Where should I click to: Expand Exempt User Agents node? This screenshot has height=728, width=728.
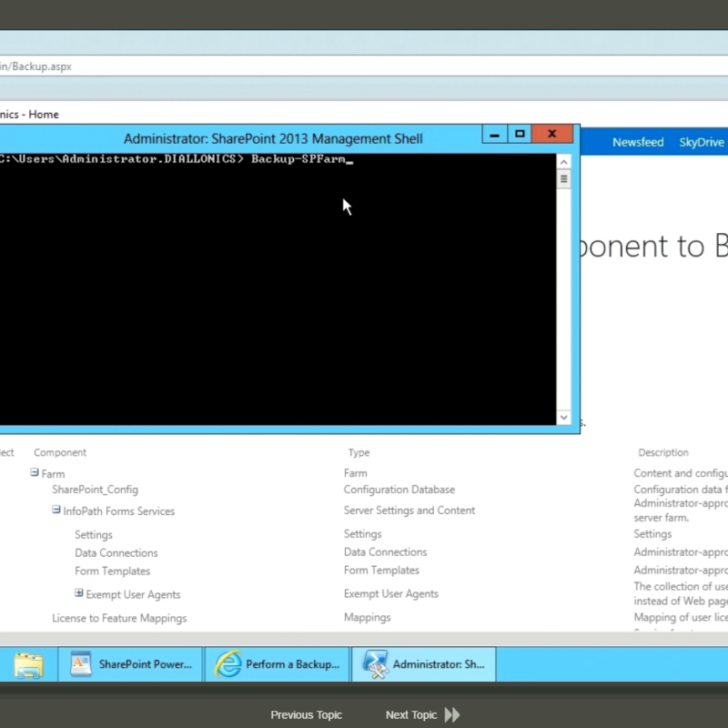pyautogui.click(x=79, y=593)
